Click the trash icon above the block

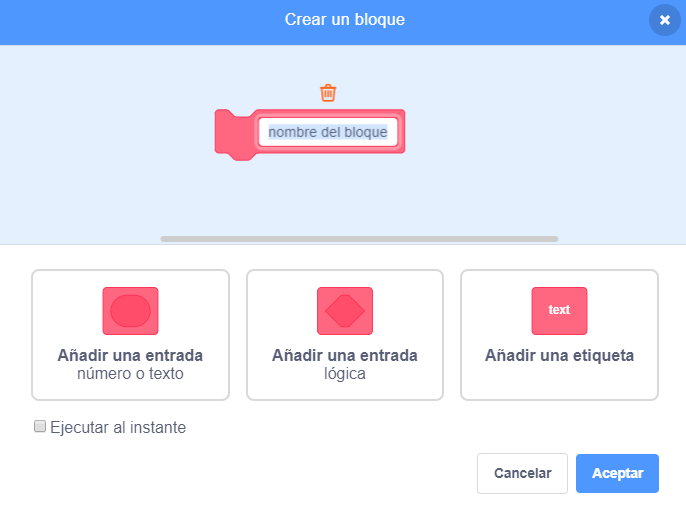(x=328, y=93)
